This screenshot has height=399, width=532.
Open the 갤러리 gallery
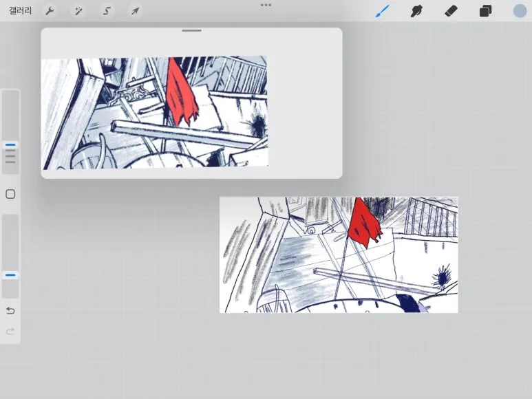pos(20,11)
